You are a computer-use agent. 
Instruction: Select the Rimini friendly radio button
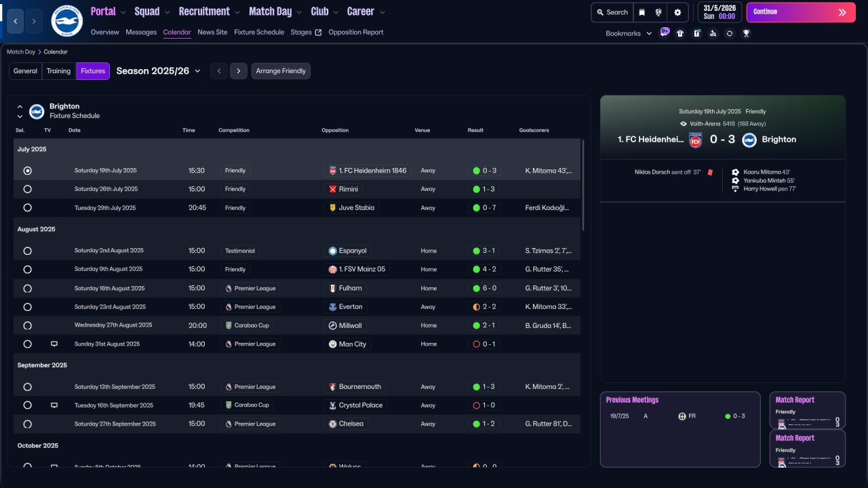coord(28,189)
